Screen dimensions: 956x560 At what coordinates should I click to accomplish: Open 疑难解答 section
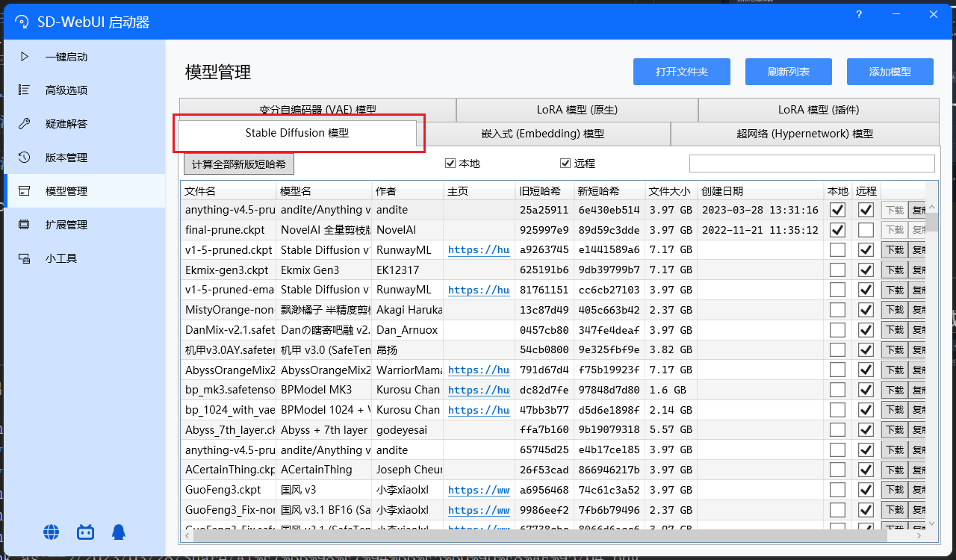(84, 124)
